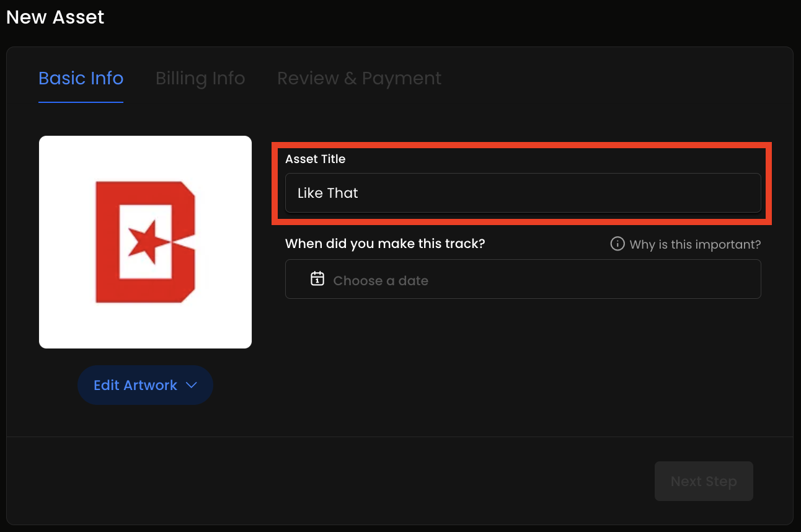This screenshot has width=801, height=532.
Task: Focus the Asset Title input field
Action: (523, 193)
